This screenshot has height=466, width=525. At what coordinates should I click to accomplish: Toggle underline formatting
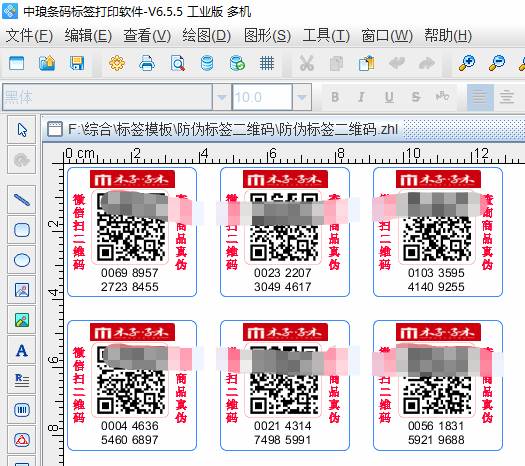389,97
